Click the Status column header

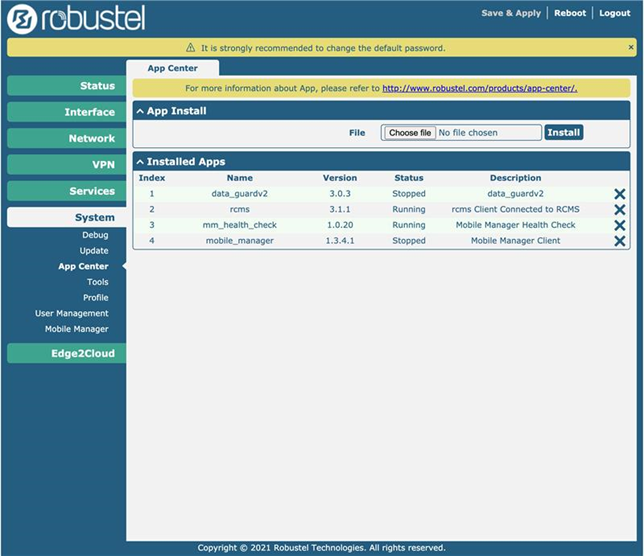point(409,178)
